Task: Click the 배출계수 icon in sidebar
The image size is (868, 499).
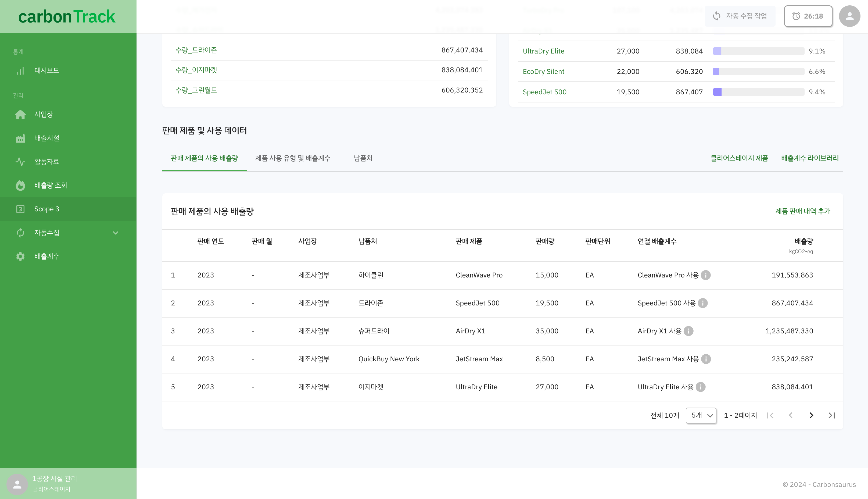Action: pos(21,256)
